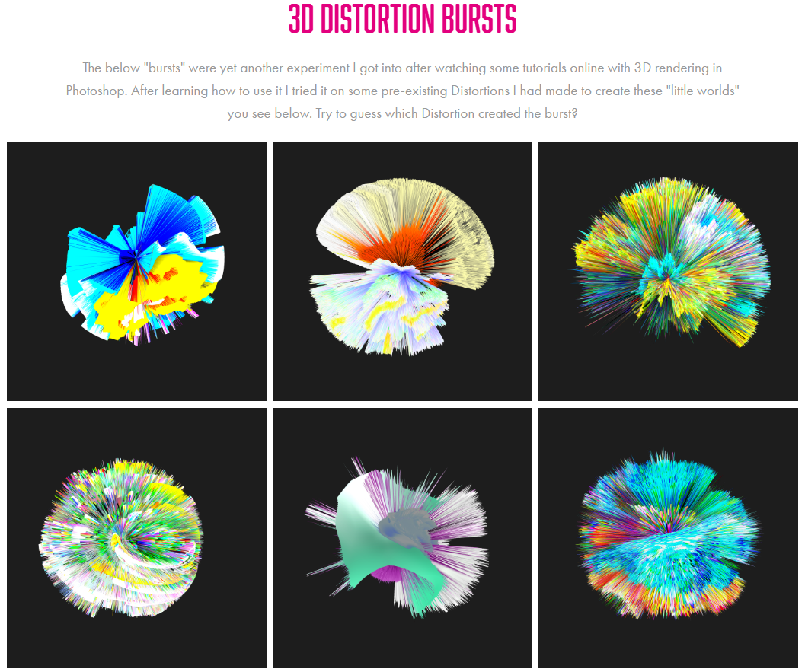Click the paragraph line starting 'Photoshop. After learning'
Image resolution: width=805 pixels, height=672 pixels.
coord(402,91)
